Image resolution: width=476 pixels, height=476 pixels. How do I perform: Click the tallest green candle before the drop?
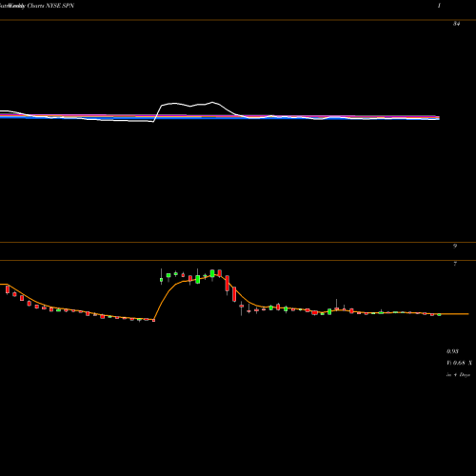(x=198, y=280)
